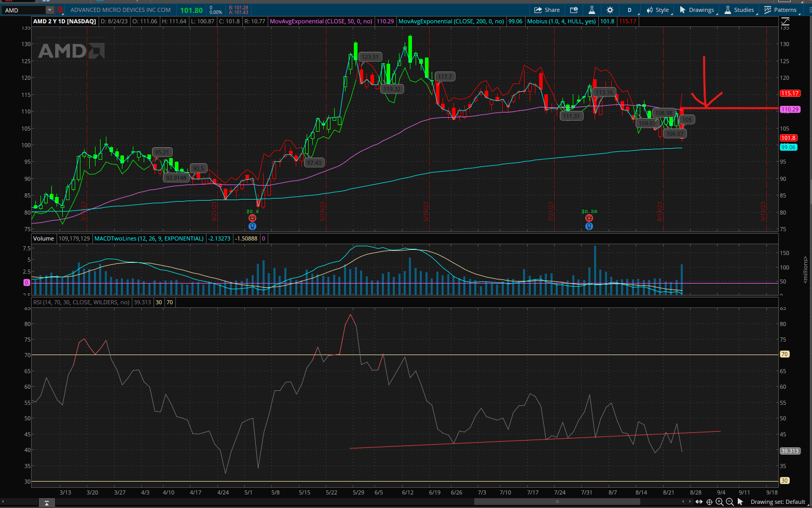Click the ADVANCED MICRO DEVICES INC COM name

point(120,10)
